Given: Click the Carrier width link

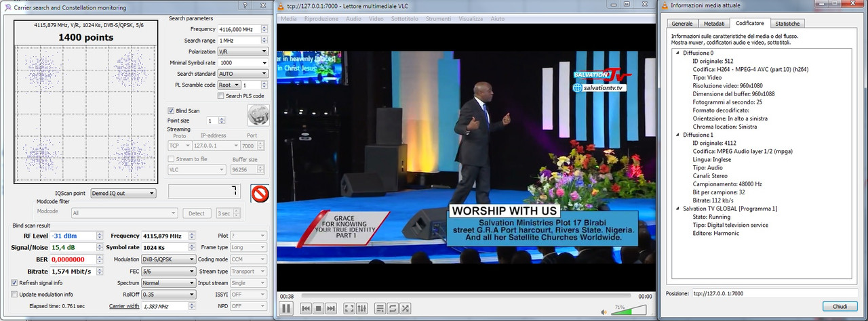Looking at the screenshot, I should coord(123,306).
